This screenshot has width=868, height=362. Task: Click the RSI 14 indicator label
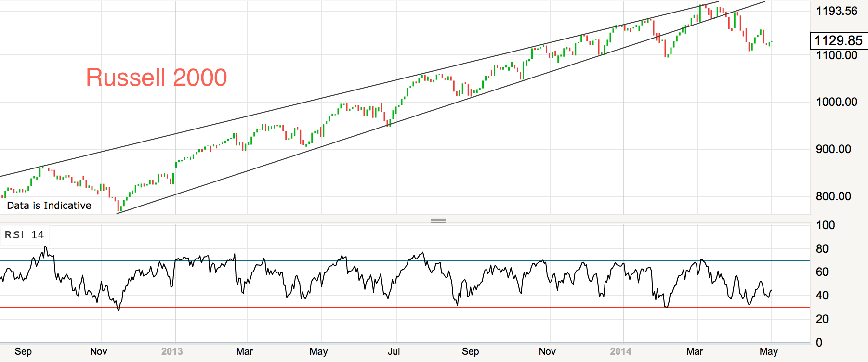point(24,235)
